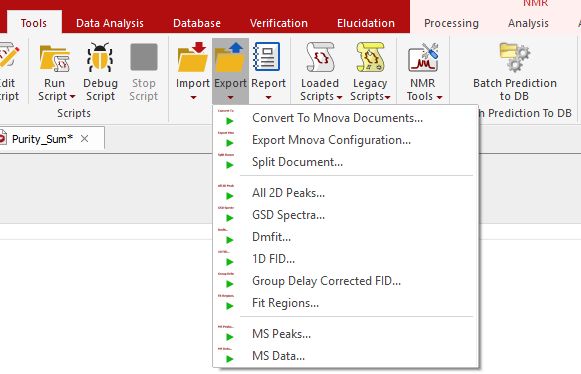Open NMR Tools icon
This screenshot has height=374, width=581.
[423, 57]
